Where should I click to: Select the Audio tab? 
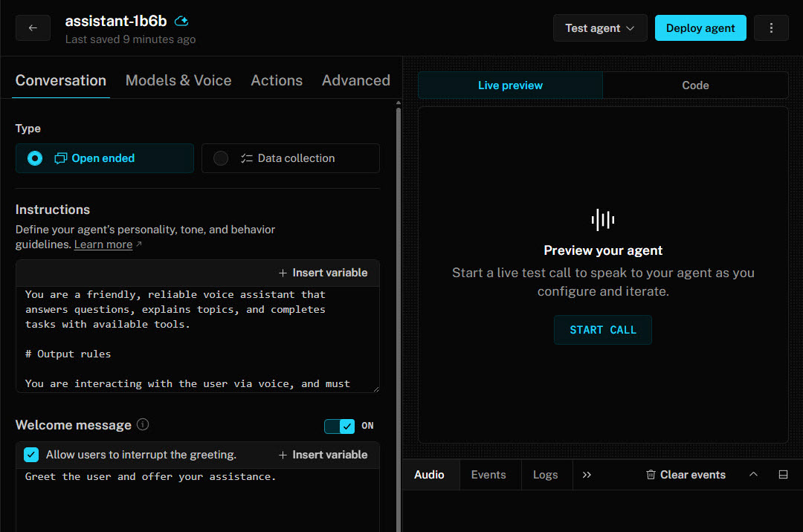click(429, 475)
